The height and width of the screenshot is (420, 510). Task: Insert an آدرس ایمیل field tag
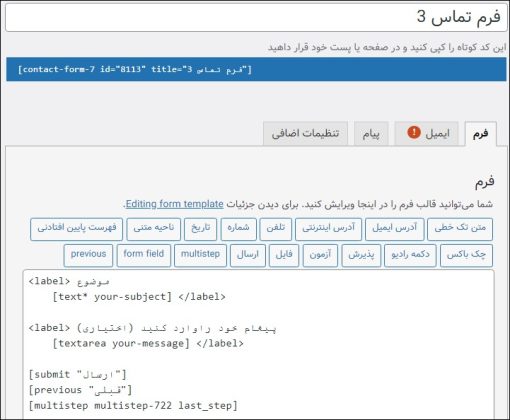[394, 229]
